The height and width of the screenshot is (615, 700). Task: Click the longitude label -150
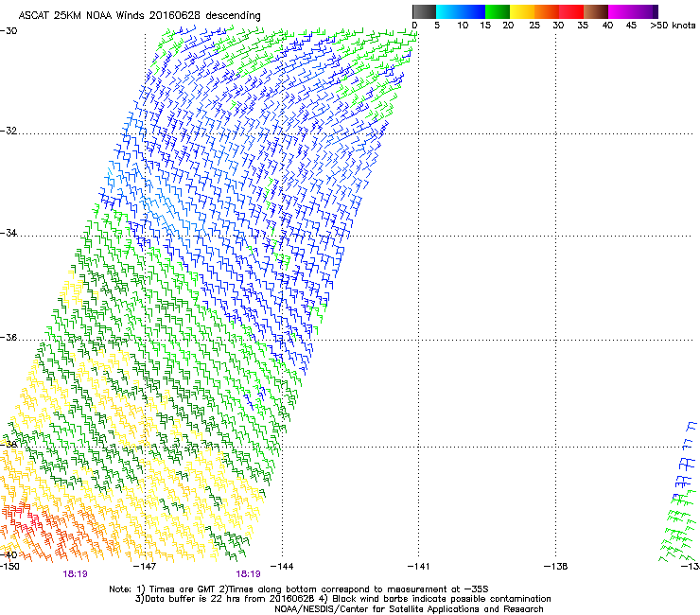9,567
